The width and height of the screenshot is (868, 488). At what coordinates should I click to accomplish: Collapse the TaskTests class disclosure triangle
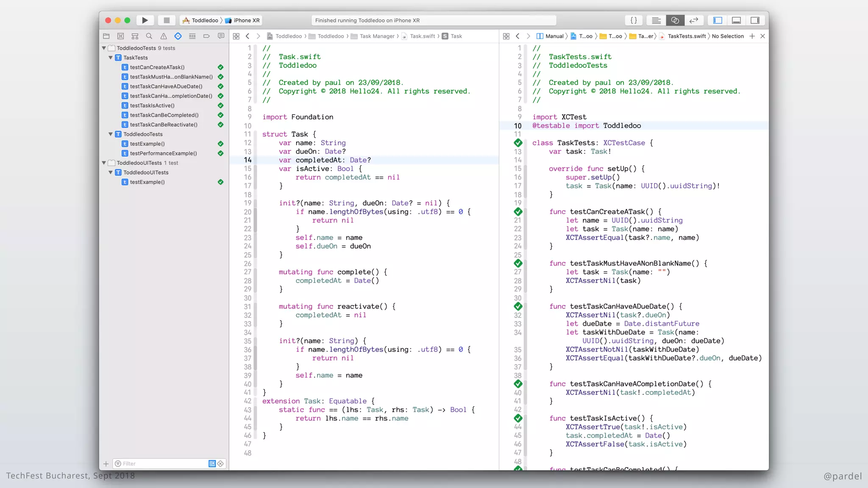coord(111,58)
